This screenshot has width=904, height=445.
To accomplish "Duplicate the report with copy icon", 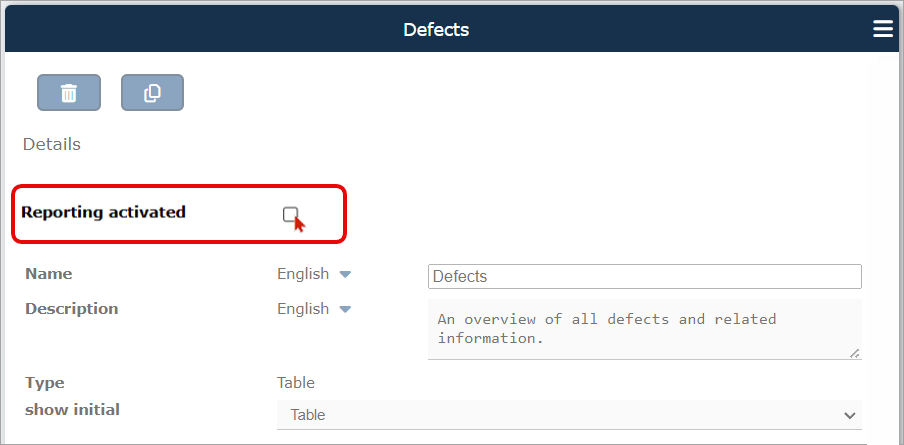I will (152, 92).
